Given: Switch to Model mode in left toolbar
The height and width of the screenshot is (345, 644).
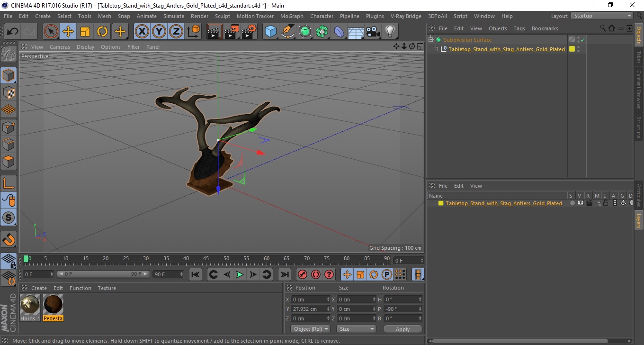Looking at the screenshot, I should pyautogui.click(x=9, y=75).
